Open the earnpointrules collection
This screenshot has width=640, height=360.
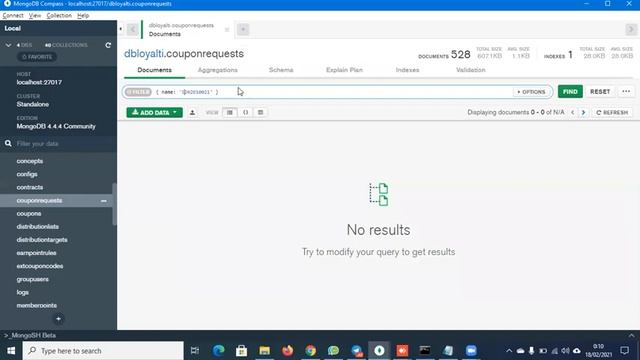(x=36, y=253)
